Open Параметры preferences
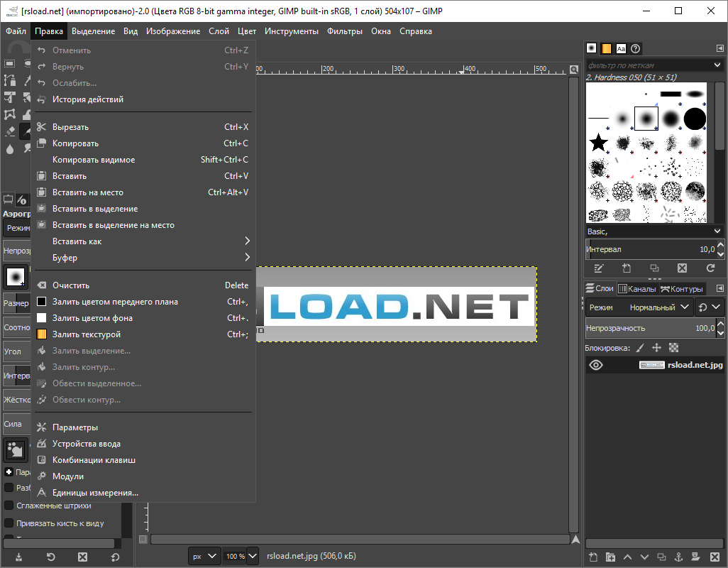Image resolution: width=728 pixels, height=568 pixels. point(144,427)
